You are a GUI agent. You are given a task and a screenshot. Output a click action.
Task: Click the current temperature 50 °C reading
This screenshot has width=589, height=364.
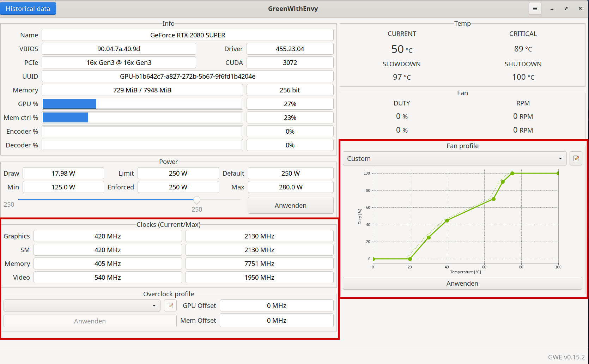pos(402,49)
